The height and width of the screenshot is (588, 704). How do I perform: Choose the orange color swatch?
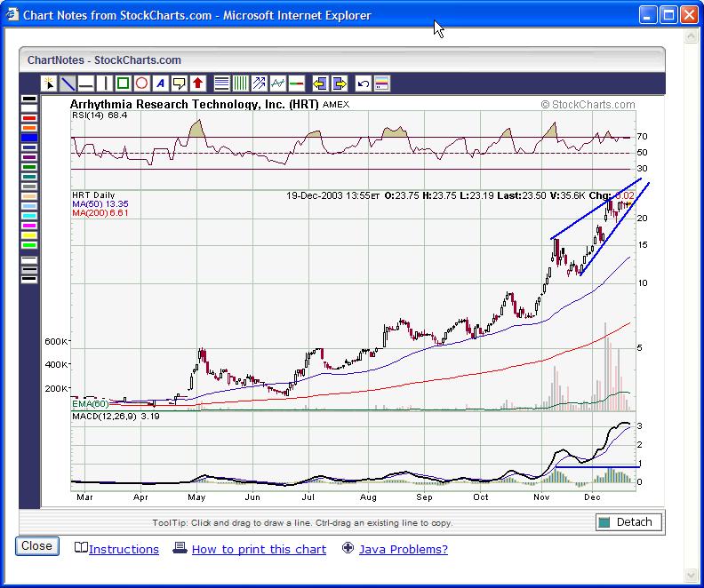pyautogui.click(x=29, y=128)
